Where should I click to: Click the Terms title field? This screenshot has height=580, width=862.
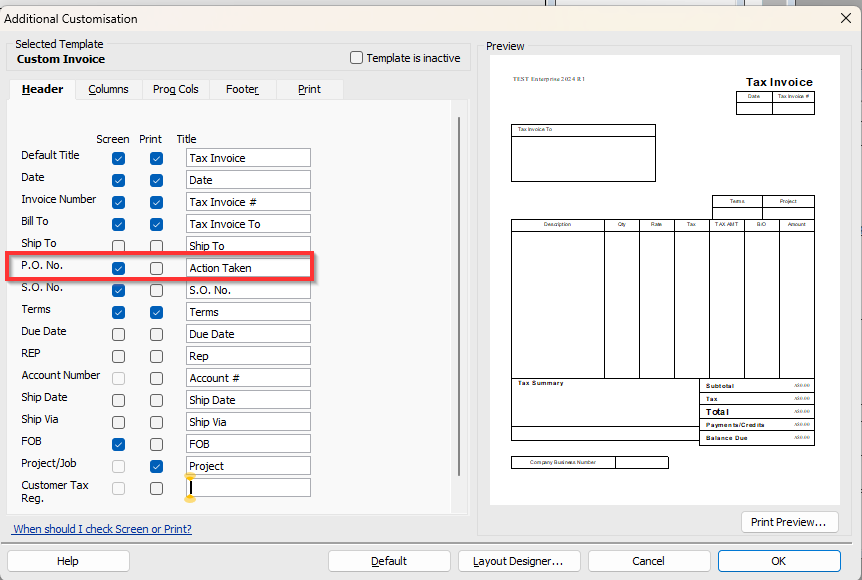click(x=248, y=312)
